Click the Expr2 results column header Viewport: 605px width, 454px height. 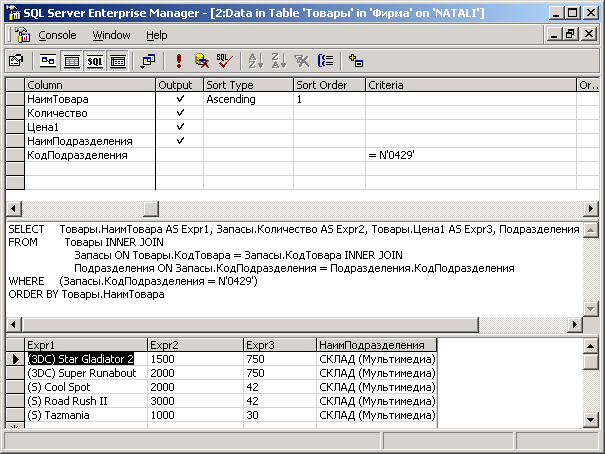click(196, 345)
